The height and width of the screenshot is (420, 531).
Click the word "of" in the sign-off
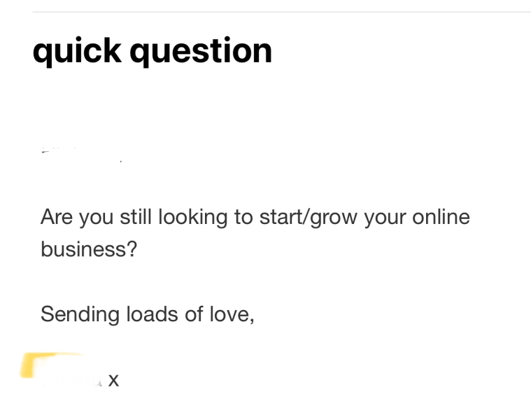[194, 314]
